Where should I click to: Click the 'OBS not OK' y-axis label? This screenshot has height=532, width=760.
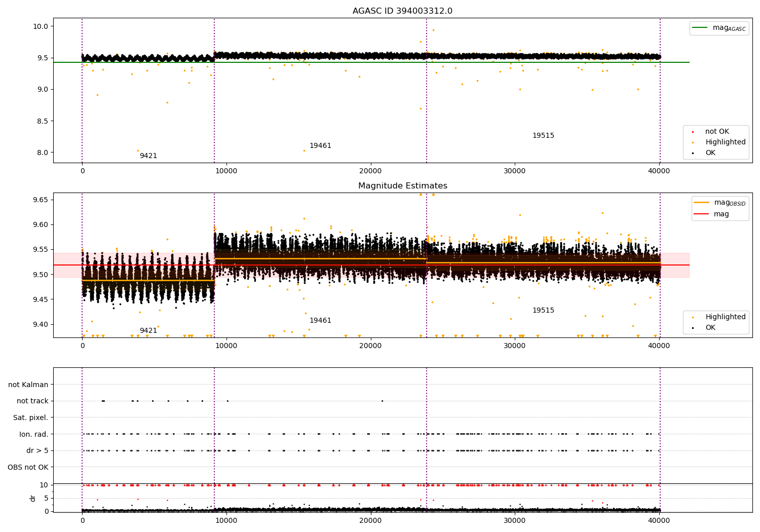28,467
